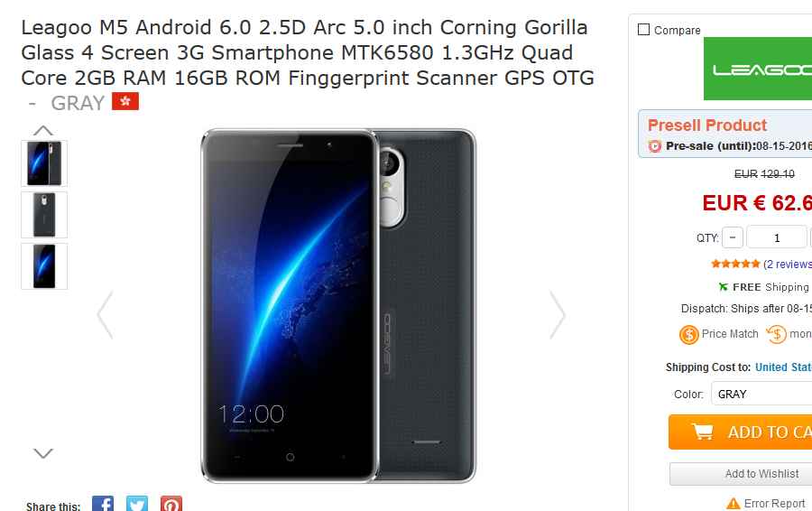Click the Price Match coin icon
812x511 pixels.
point(688,335)
